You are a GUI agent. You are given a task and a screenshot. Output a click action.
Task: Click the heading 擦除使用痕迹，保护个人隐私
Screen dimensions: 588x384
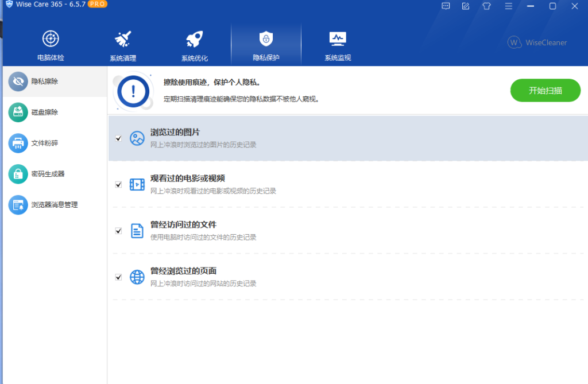click(x=212, y=82)
